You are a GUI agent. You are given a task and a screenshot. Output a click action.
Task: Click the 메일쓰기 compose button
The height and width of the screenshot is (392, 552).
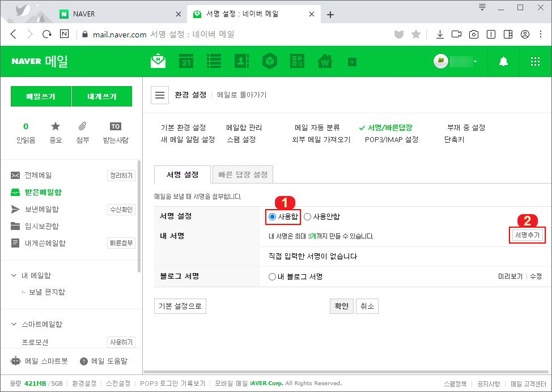pos(41,96)
